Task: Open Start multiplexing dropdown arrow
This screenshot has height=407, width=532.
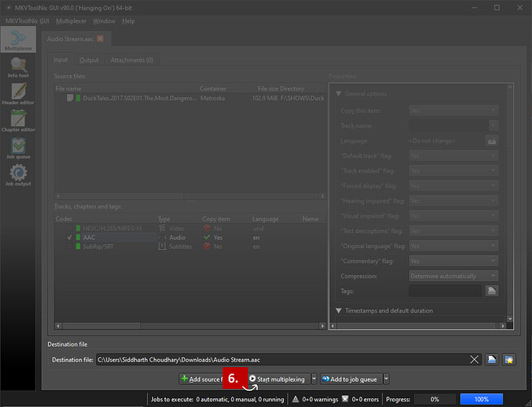Action: pos(312,379)
